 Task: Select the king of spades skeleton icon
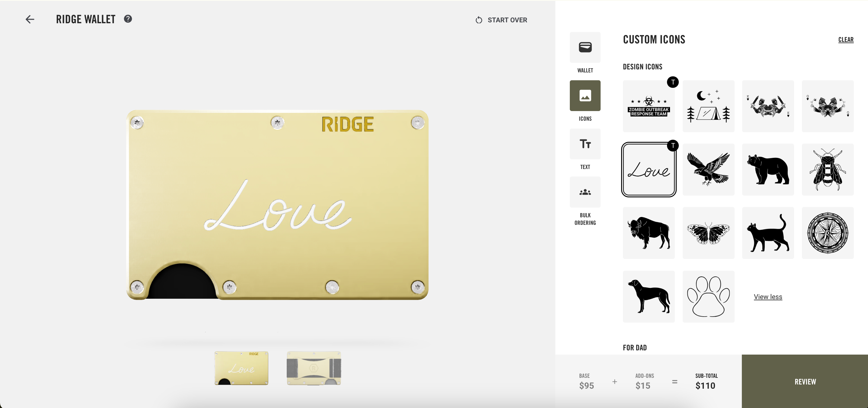(768, 106)
